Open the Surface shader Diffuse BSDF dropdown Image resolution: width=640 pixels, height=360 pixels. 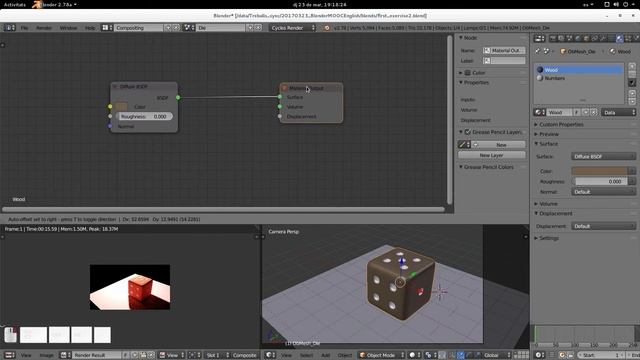coord(603,156)
